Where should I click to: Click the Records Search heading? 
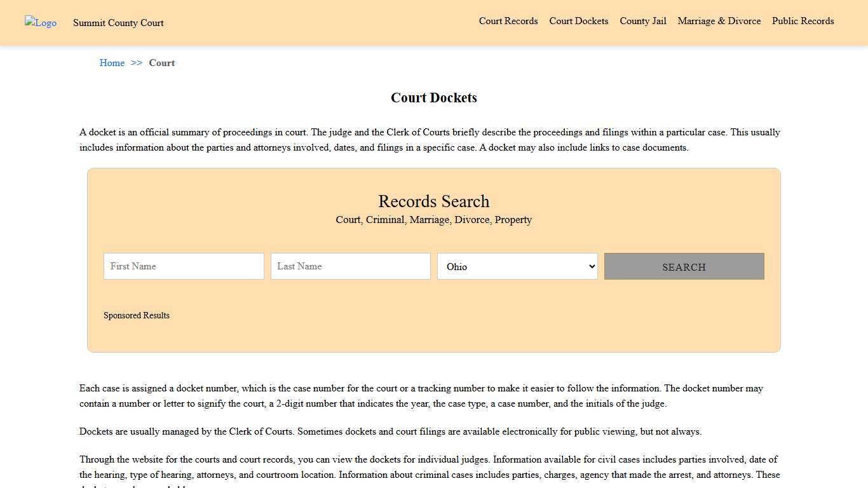433,201
